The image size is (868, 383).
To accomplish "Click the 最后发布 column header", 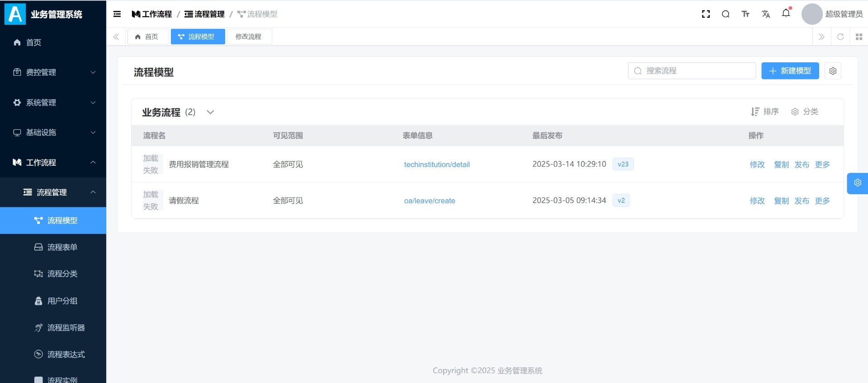I will 547,135.
